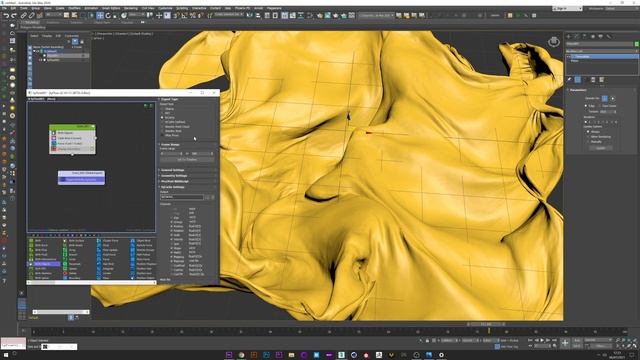Select the Always update option radio

588,132
